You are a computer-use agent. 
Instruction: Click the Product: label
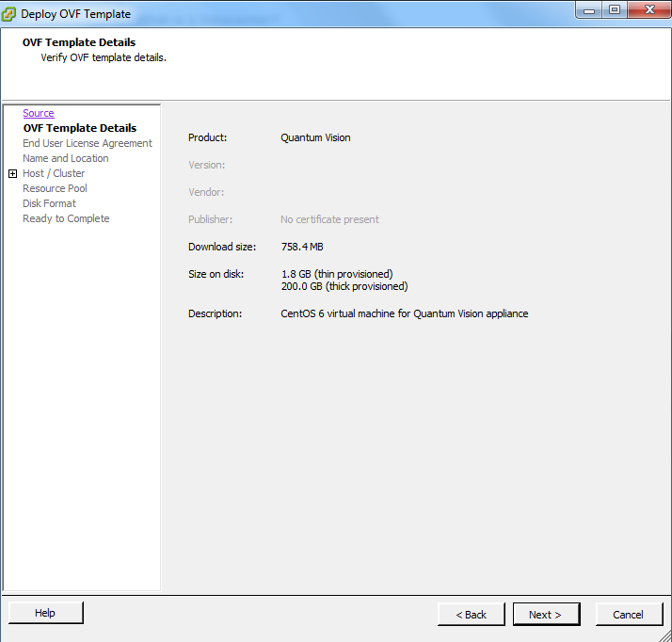pyautogui.click(x=207, y=137)
